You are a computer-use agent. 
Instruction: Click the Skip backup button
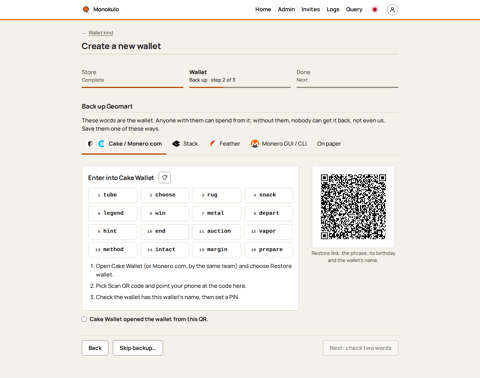138,348
